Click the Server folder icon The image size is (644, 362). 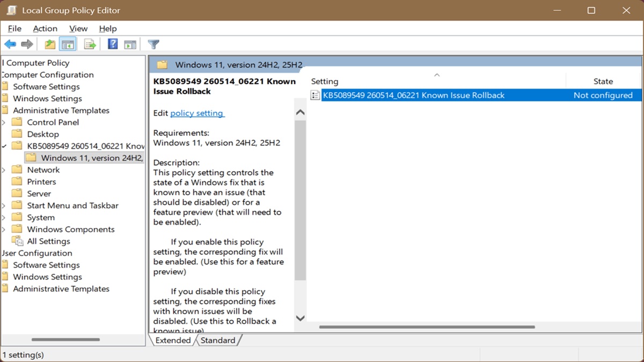point(17,194)
